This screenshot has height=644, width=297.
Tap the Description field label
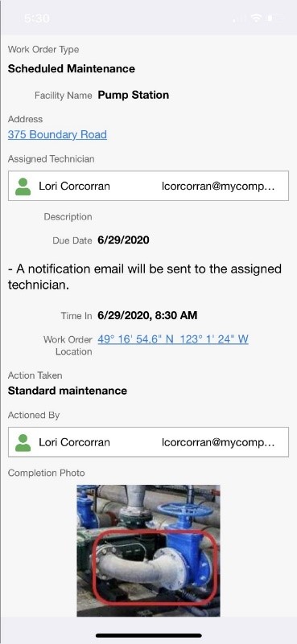(68, 217)
